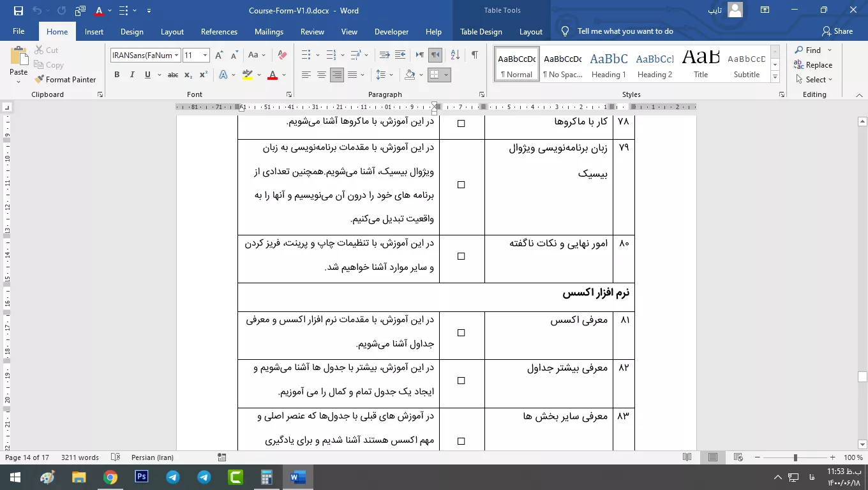The image size is (868, 490).
Task: Sort the selection alphabetically
Action: [455, 56]
